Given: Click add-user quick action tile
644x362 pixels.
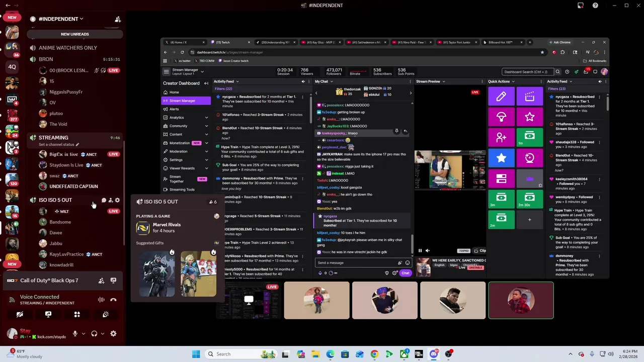Looking at the screenshot, I should 501,137.
